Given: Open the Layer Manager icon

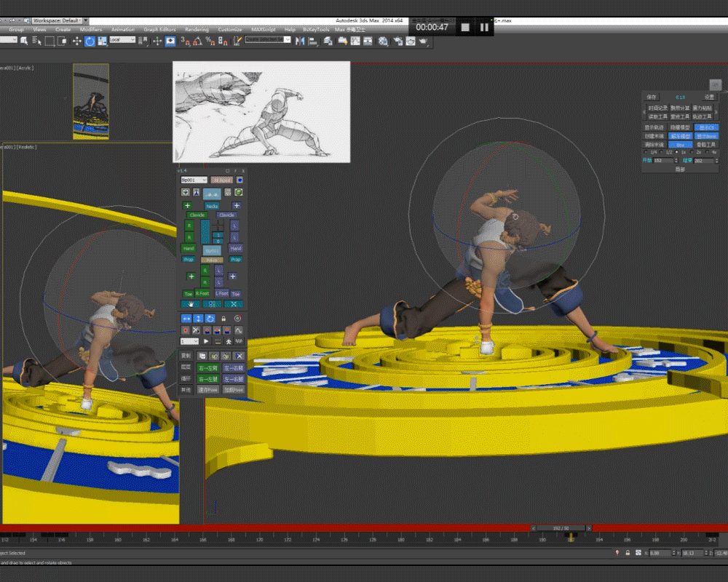Looking at the screenshot, I should 328,41.
